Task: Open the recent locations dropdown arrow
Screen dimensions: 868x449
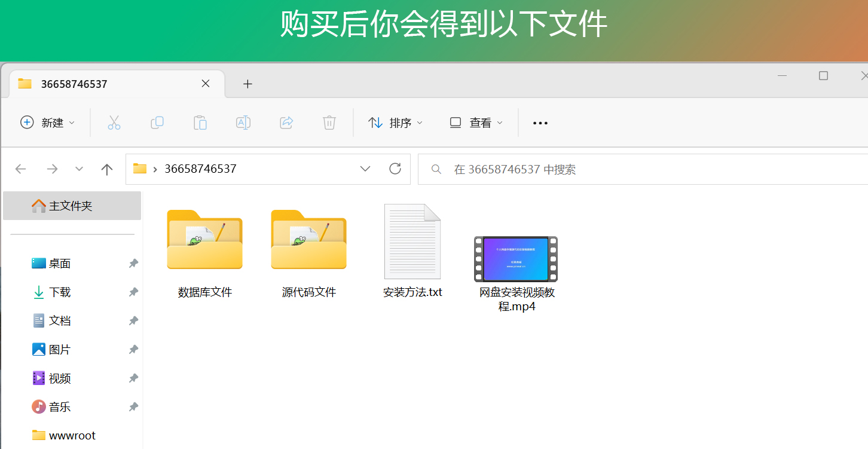Action: [79, 169]
